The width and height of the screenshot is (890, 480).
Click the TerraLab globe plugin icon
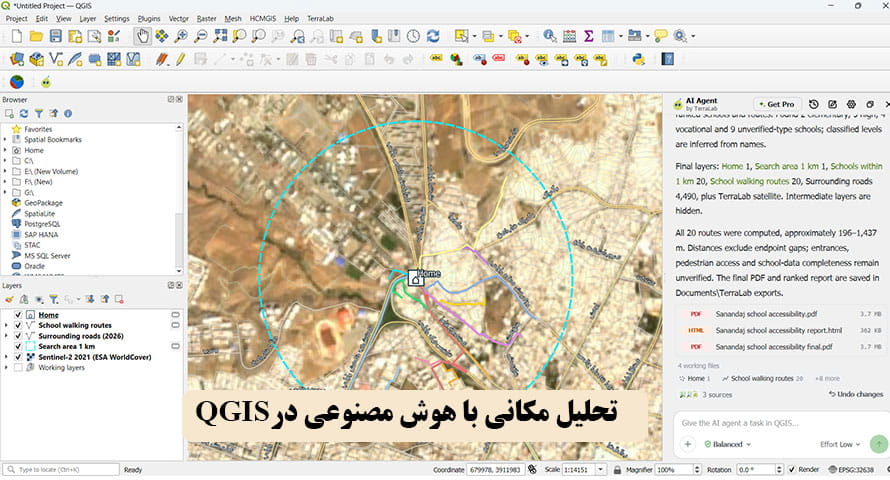point(17,82)
